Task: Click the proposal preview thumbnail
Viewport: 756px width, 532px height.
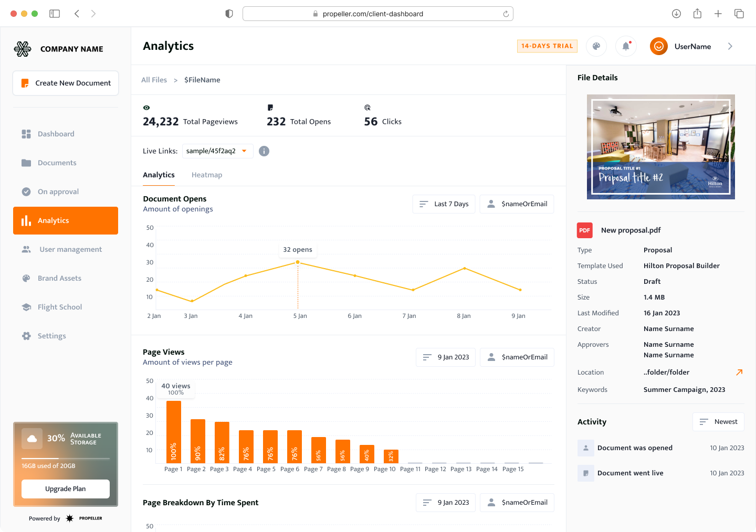Action: pyautogui.click(x=660, y=147)
